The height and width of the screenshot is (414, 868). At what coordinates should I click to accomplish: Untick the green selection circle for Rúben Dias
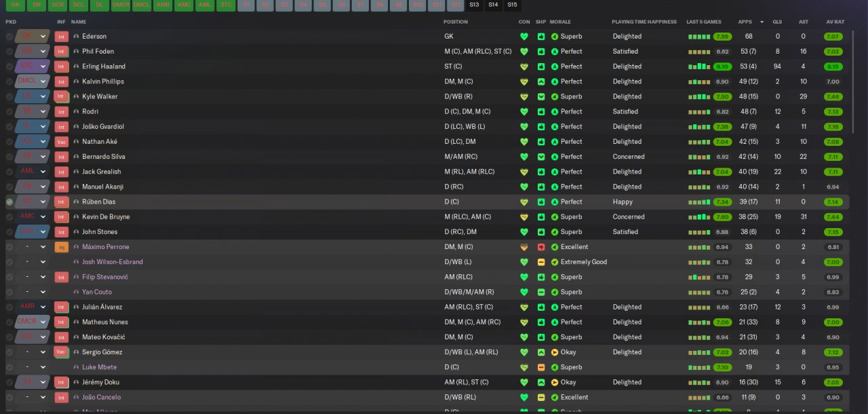(9, 202)
